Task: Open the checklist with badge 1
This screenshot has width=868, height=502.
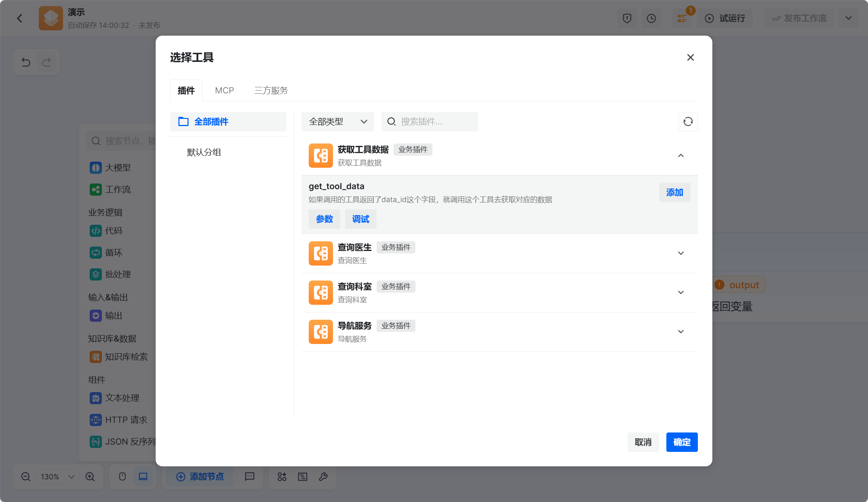Action: 682,18
